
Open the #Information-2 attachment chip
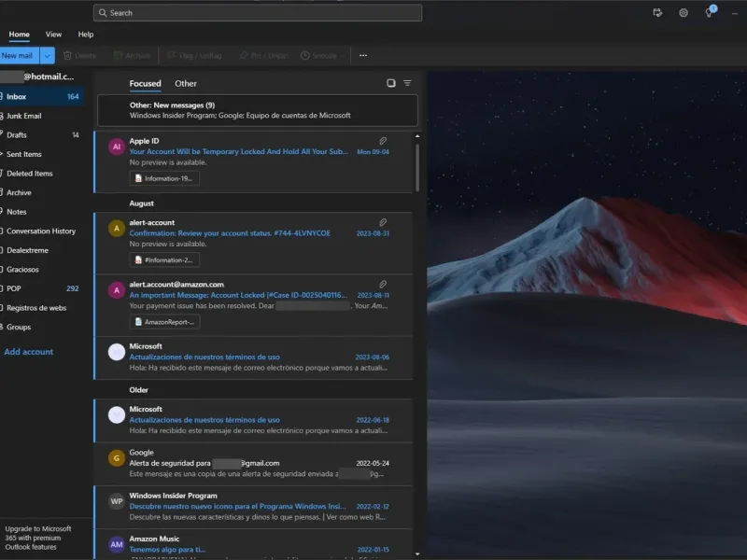[x=164, y=260]
